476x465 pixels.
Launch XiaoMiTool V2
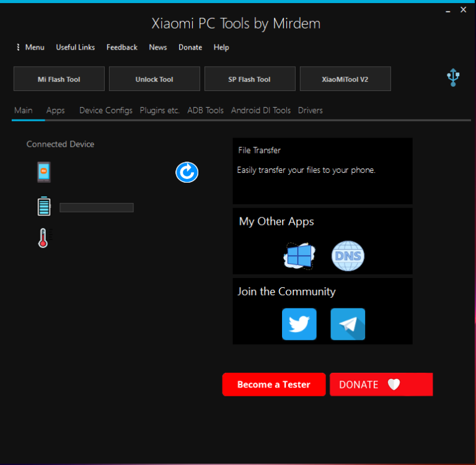[345, 79]
